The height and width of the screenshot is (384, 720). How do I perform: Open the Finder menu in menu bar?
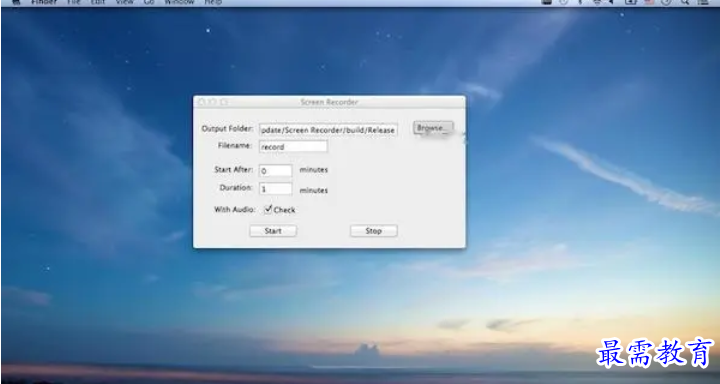pyautogui.click(x=44, y=2)
